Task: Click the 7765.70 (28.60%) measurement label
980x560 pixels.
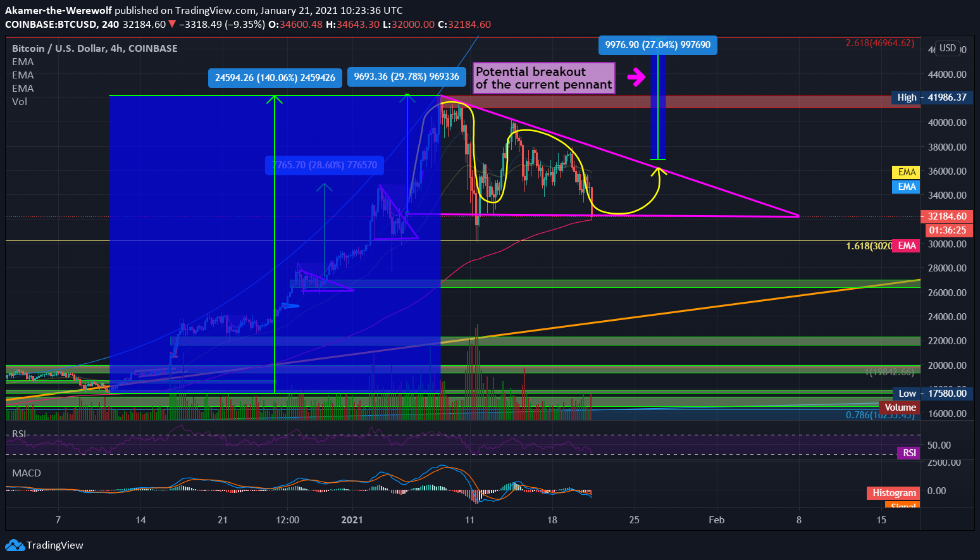Action: (325, 165)
